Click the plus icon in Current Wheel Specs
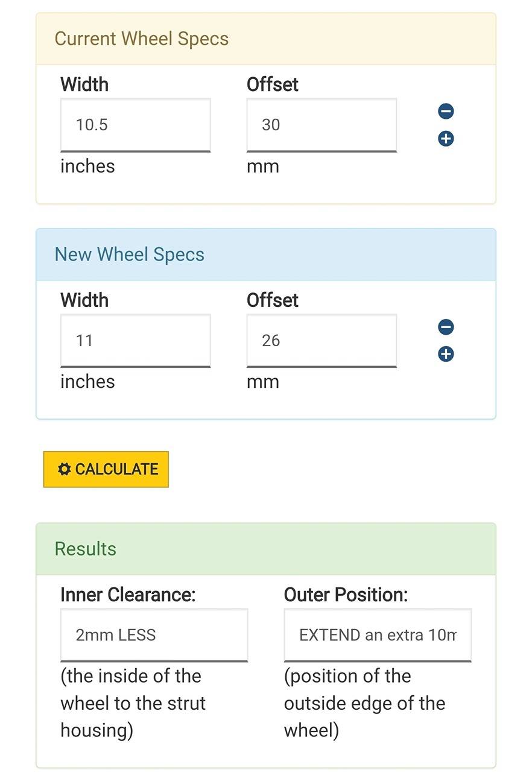 (x=446, y=139)
